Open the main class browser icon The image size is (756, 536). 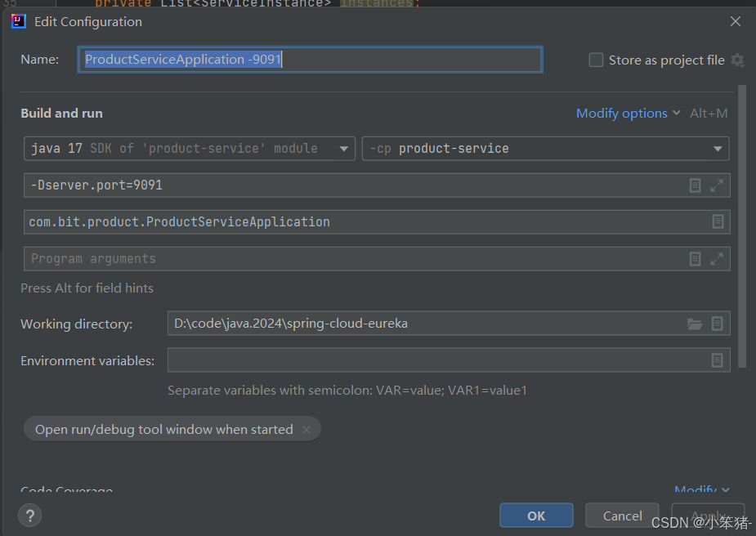[x=718, y=221]
